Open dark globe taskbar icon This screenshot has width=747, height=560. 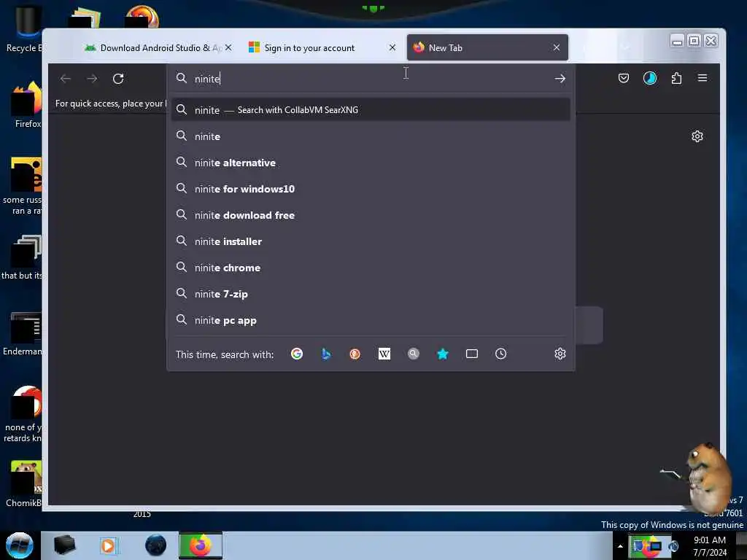pyautogui.click(x=156, y=545)
